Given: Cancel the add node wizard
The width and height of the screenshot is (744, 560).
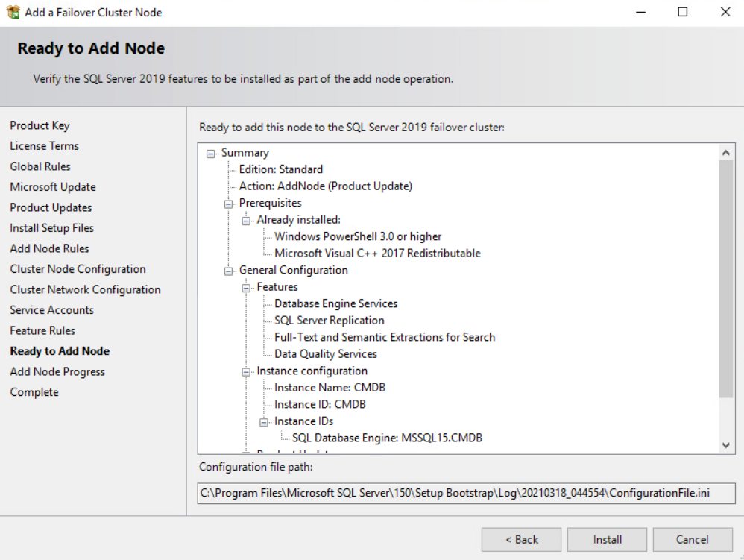Looking at the screenshot, I should click(x=693, y=540).
